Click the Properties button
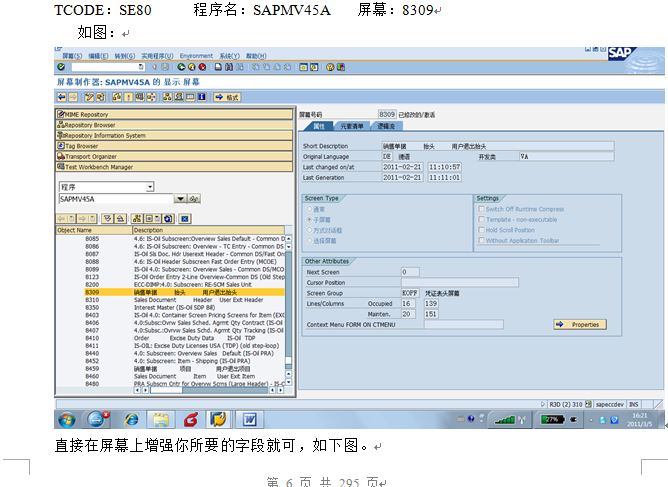 point(580,324)
